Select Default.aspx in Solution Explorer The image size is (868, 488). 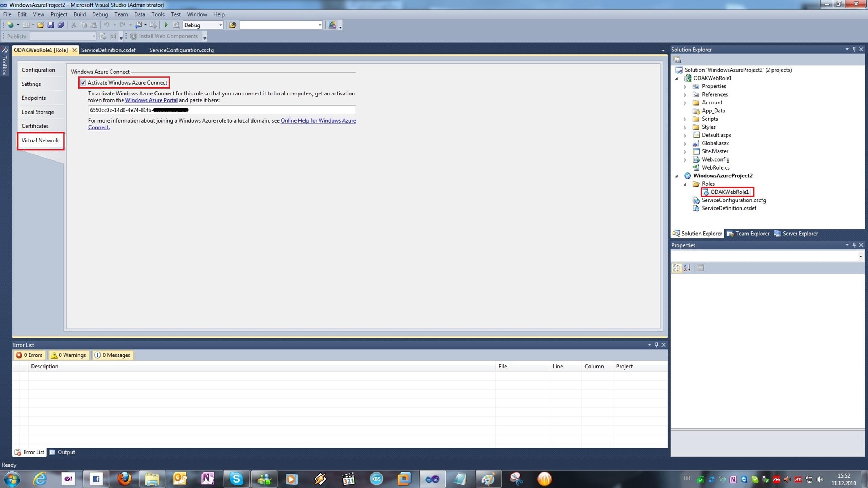point(716,135)
